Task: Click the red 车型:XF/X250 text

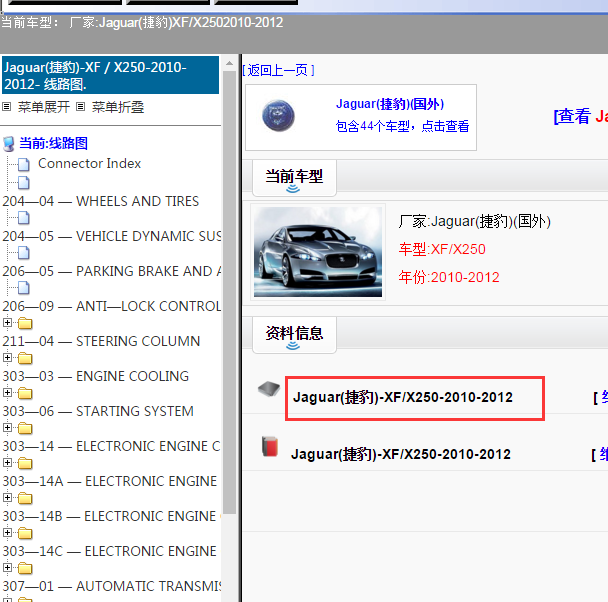Action: 442,249
